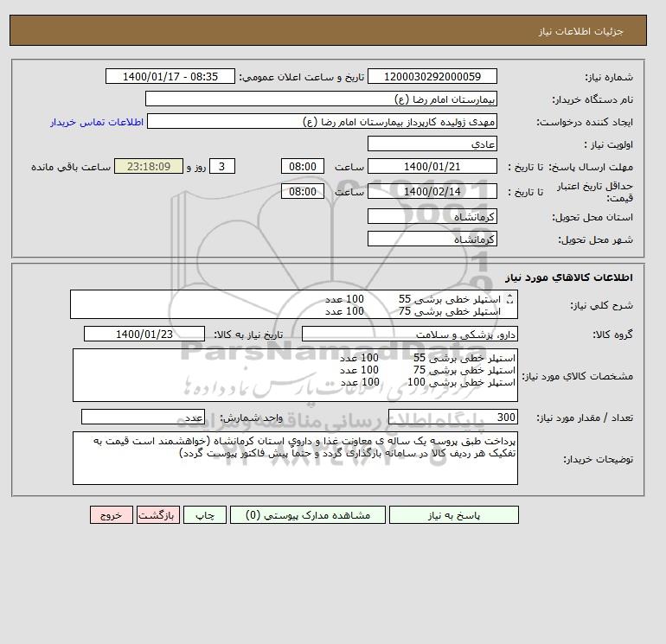This screenshot has height=644, width=666.
Task: Click the label واحد شمارش
Action: tap(251, 418)
